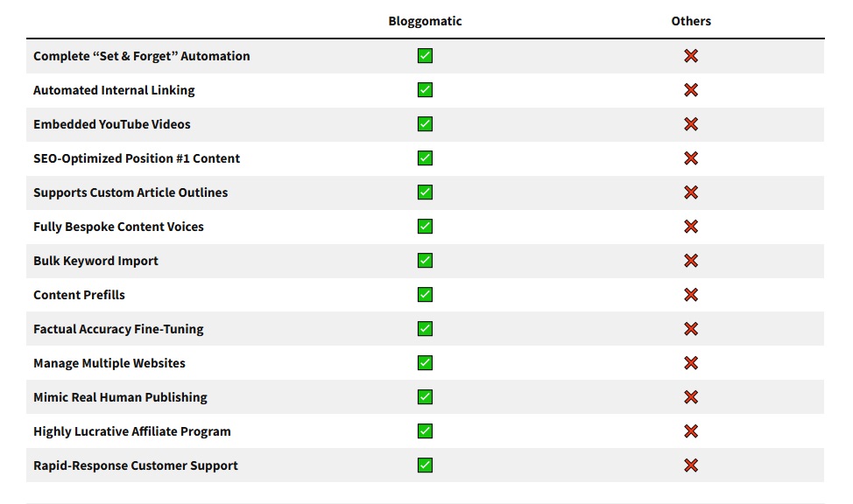
Task: Click checked box for Fully Bespoke Content Voices
Action: point(425,226)
